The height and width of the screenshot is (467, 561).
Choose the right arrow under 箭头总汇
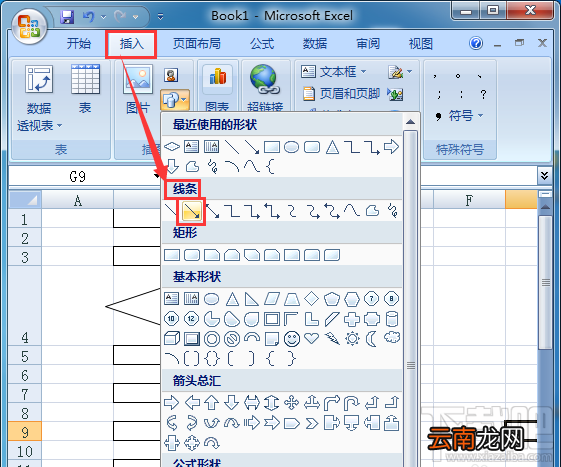[172, 403]
